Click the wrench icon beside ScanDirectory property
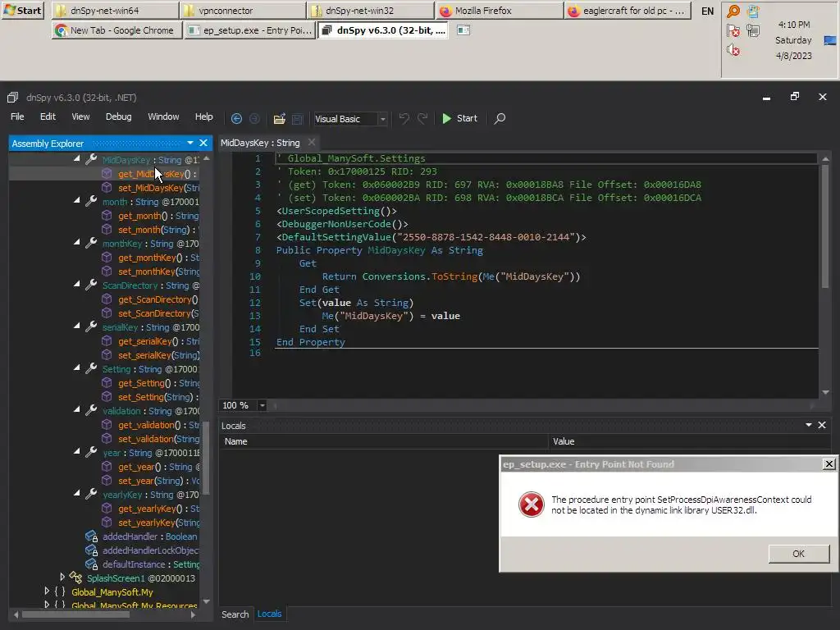This screenshot has height=630, width=840. pyautogui.click(x=91, y=285)
